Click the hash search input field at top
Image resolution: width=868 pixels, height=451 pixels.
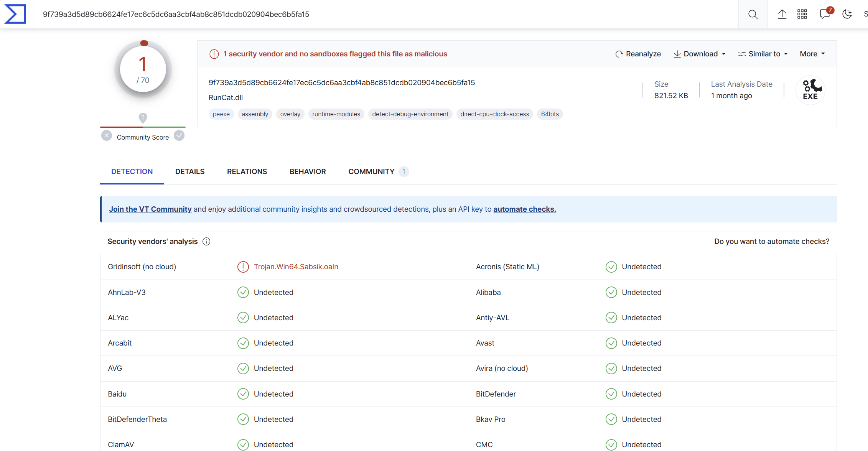pyautogui.click(x=385, y=14)
